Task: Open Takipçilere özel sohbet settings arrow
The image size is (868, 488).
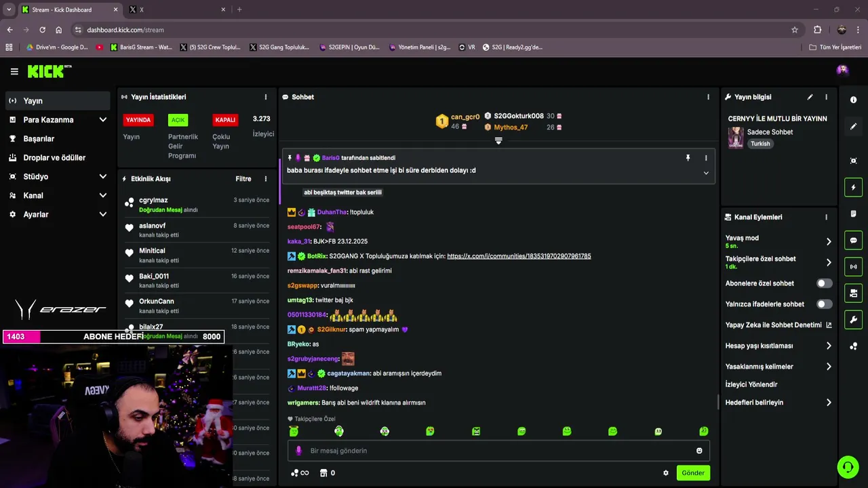Action: (829, 262)
